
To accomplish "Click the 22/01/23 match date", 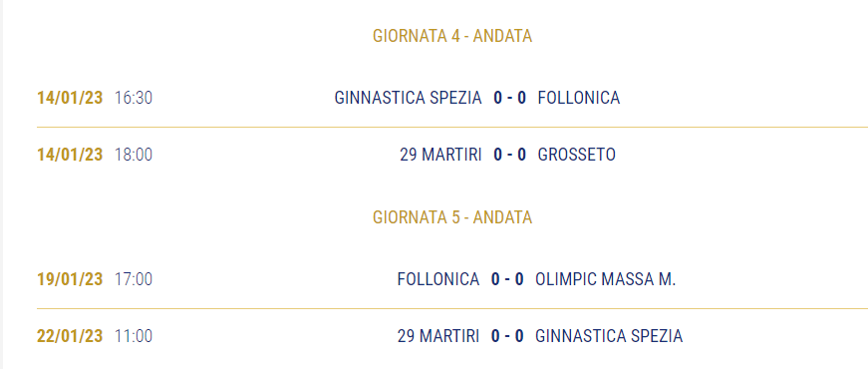I will click(x=70, y=336).
